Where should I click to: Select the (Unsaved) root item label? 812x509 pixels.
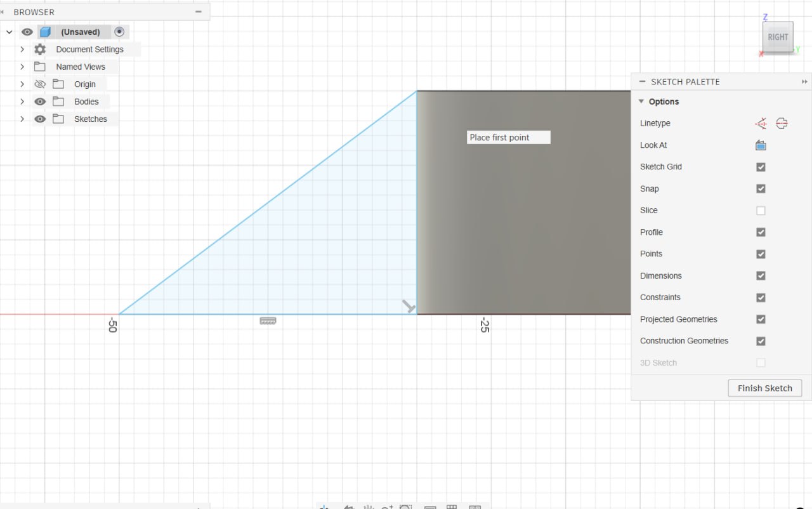click(81, 32)
